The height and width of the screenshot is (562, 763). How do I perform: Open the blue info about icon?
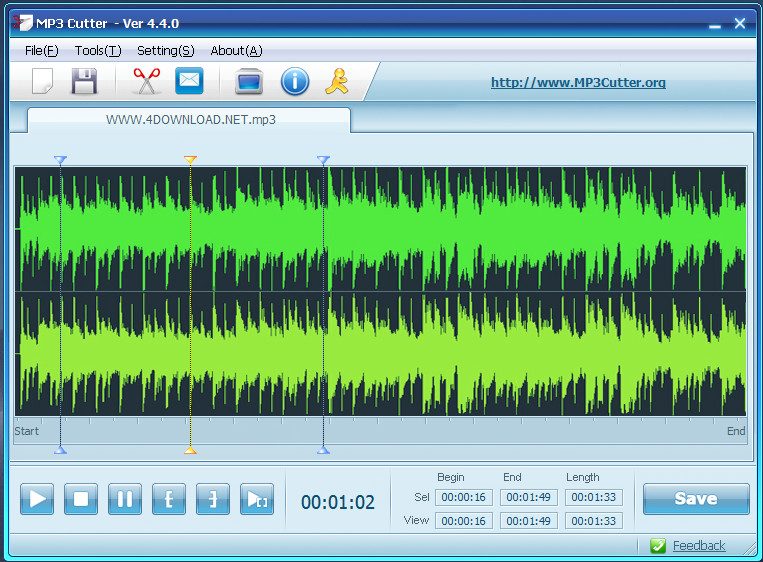coord(294,81)
